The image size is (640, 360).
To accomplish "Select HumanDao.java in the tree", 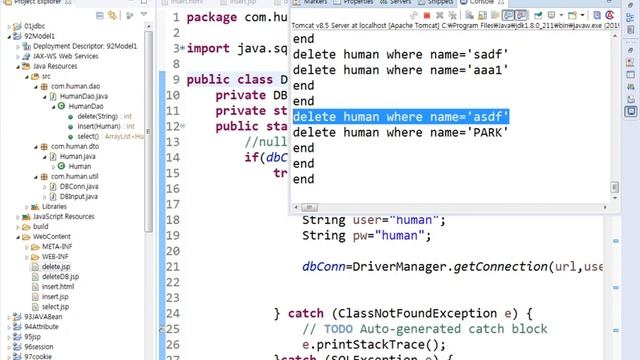I will (84, 96).
